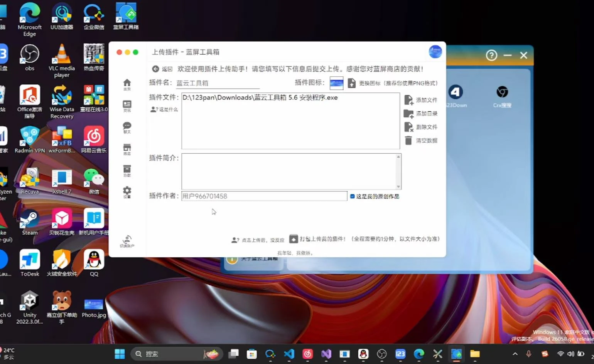Image resolution: width=594 pixels, height=364 pixels.
Task: Click the 插件简介 scrollbar down arrow
Action: tap(398, 187)
